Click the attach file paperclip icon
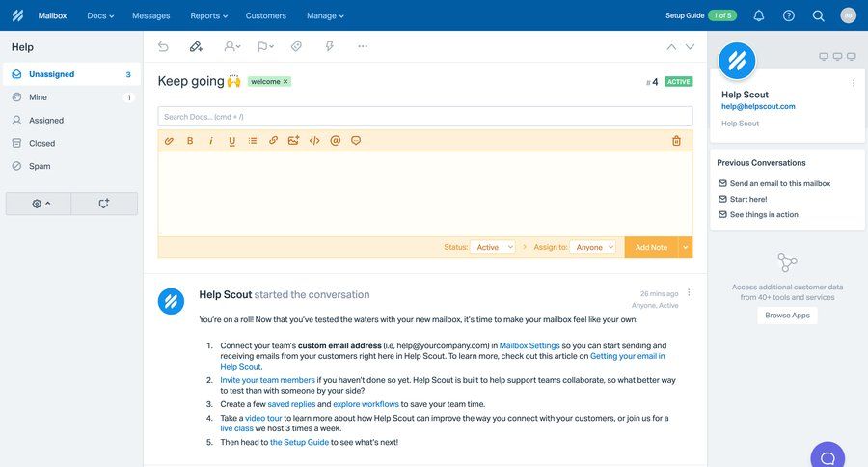Viewport: 868px width, 467px height. click(169, 141)
